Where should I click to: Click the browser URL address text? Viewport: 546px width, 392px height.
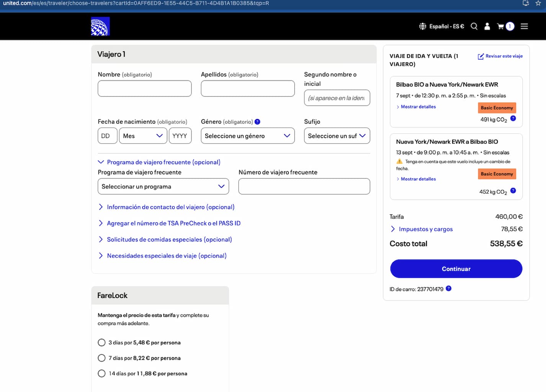tap(136, 3)
